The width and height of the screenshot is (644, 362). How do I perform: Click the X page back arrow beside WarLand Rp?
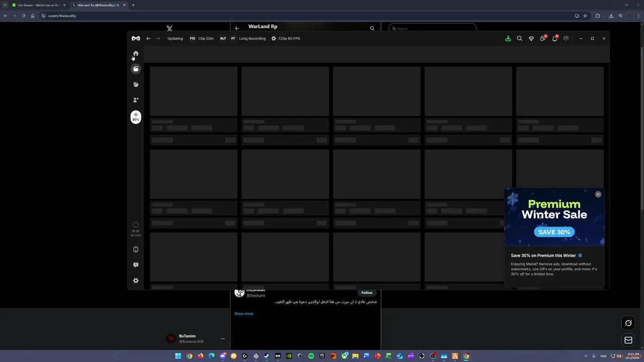pyautogui.click(x=237, y=29)
